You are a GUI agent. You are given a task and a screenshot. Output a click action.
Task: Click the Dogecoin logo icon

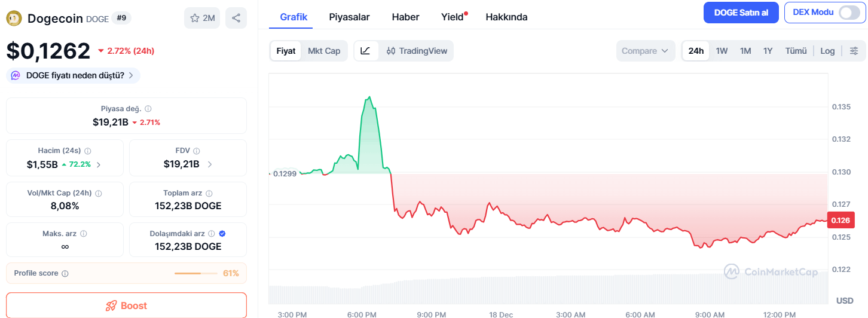pos(14,19)
